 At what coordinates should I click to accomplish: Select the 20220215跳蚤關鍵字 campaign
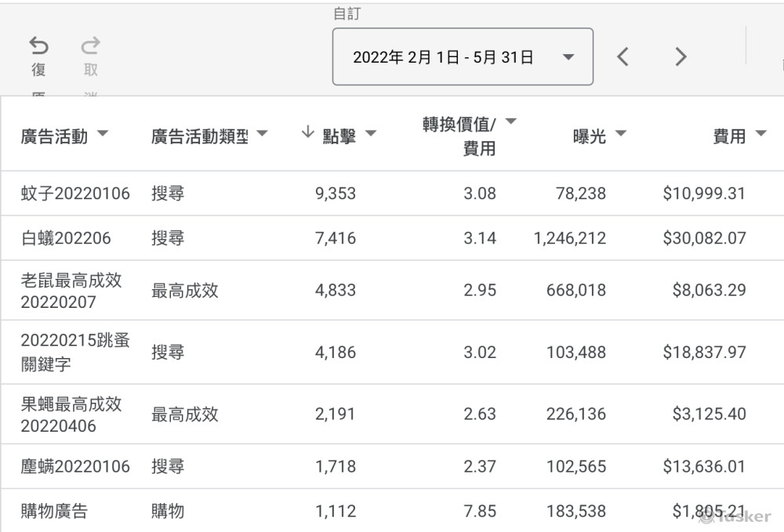[x=75, y=353]
